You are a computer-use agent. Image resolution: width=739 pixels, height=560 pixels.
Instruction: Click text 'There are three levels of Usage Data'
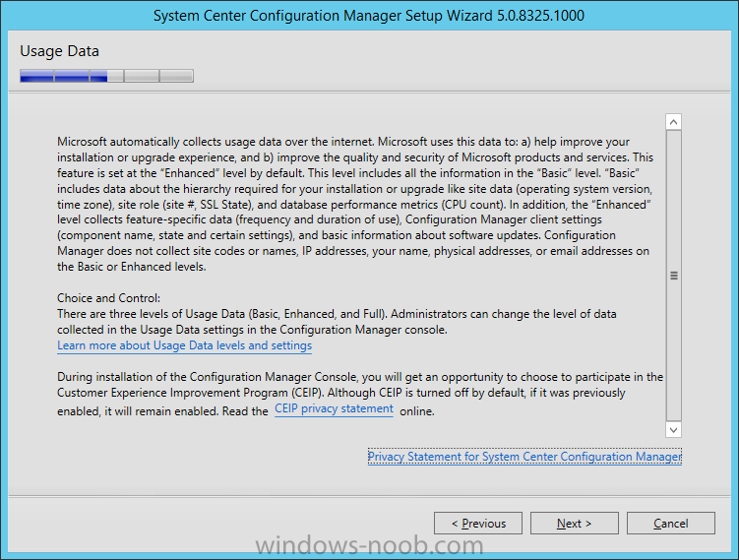337,322
